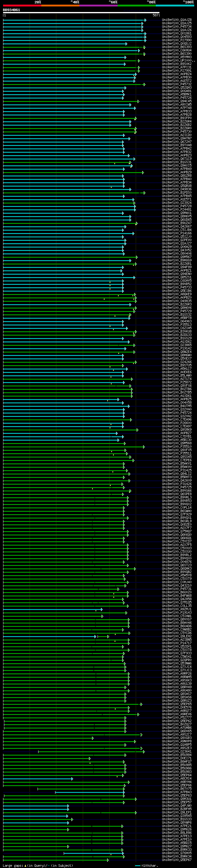Click hit label UniRef100_P45732
The width and height of the screenshot is (197, 868).
coord(177,84)
